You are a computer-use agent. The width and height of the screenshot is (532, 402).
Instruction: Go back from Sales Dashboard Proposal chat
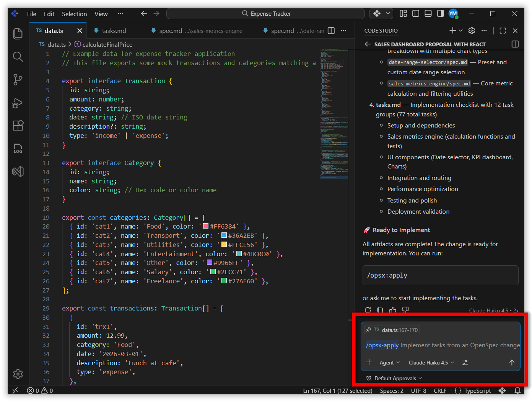click(x=368, y=44)
